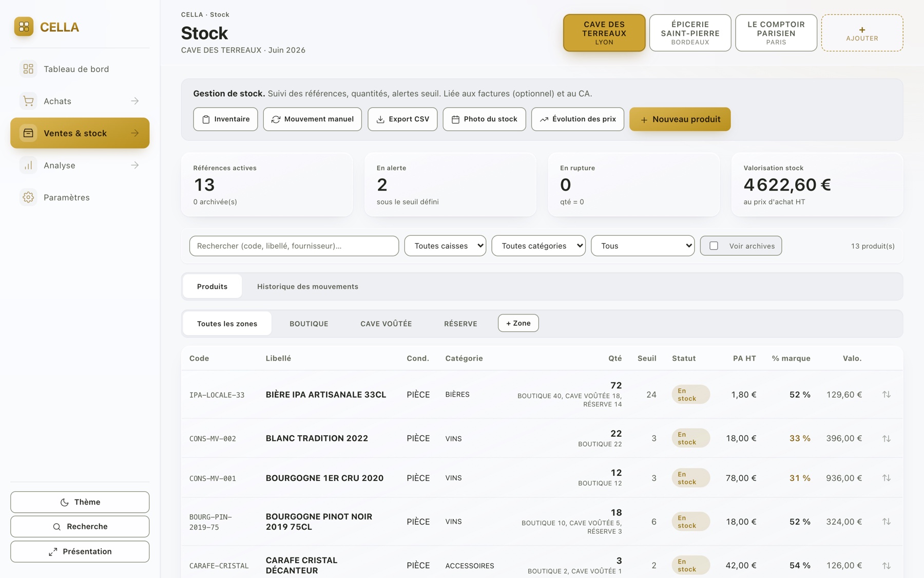Select the Cave des Terreaux Lyon store
Screen dimensions: 924x578
coord(604,33)
